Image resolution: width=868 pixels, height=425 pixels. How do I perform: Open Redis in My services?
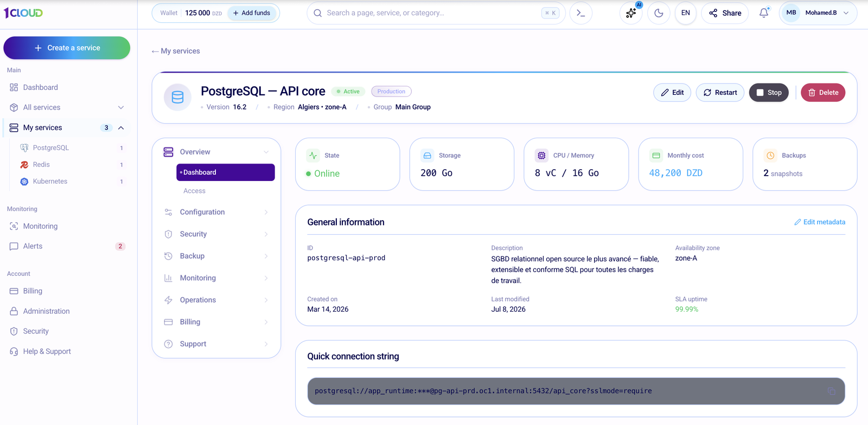pos(41,164)
